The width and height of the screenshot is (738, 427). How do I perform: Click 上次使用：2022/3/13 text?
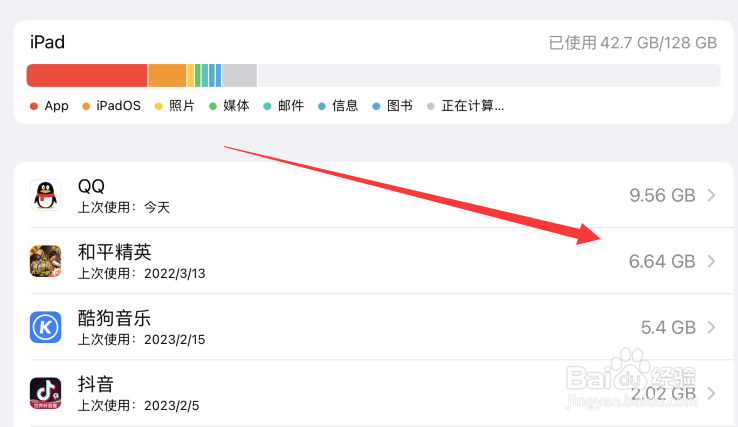142,274
